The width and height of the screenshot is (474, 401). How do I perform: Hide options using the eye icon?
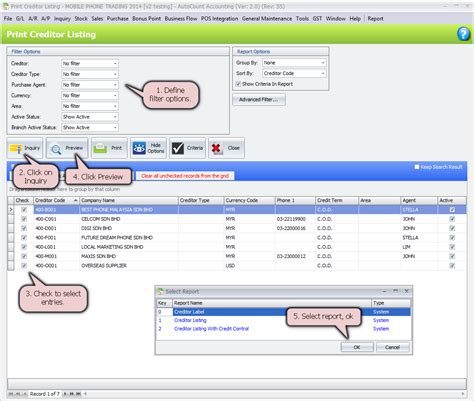click(x=139, y=148)
